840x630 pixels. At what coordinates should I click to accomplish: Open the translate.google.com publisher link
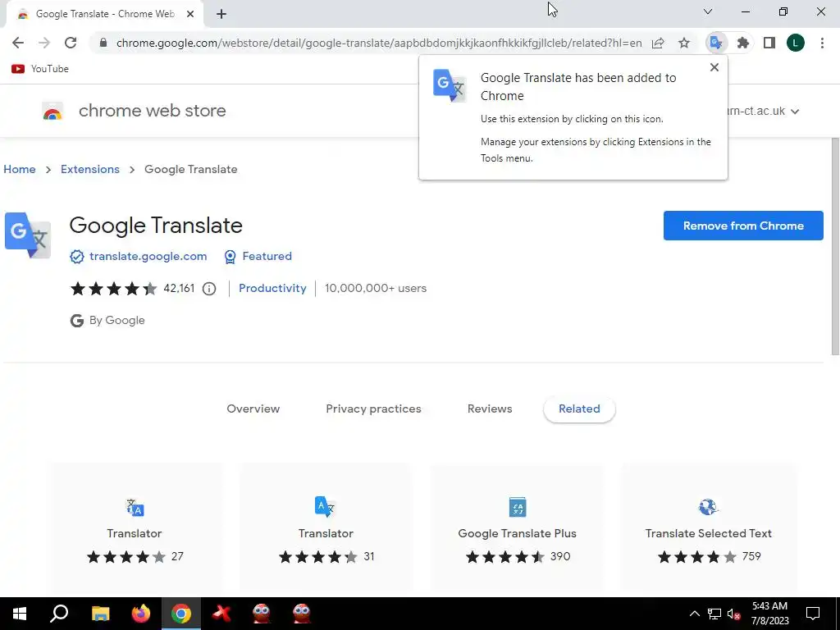point(148,256)
